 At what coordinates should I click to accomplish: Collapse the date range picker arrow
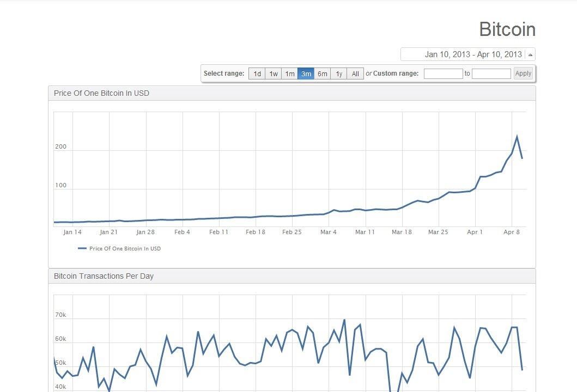(529, 54)
